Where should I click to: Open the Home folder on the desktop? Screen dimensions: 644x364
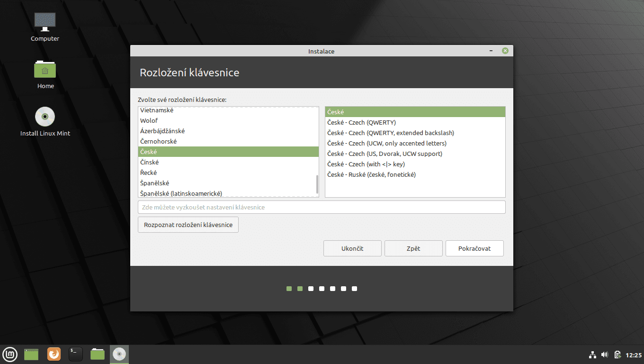[45, 71]
